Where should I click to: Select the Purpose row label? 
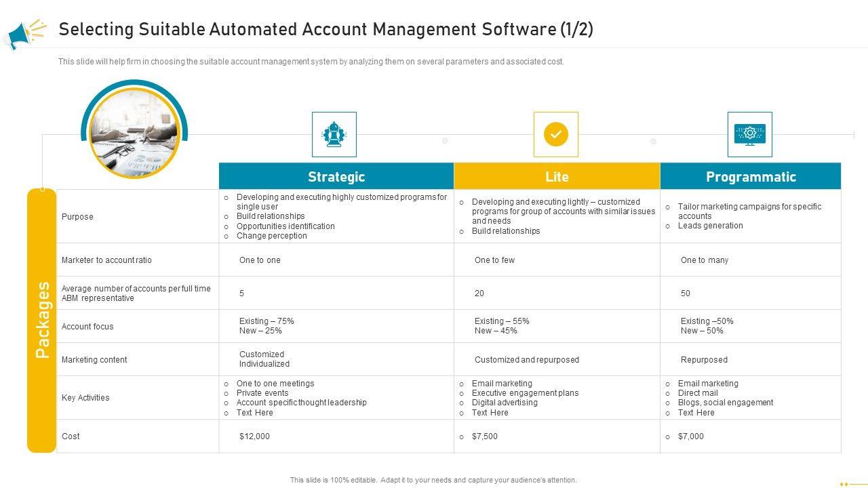[x=77, y=217]
